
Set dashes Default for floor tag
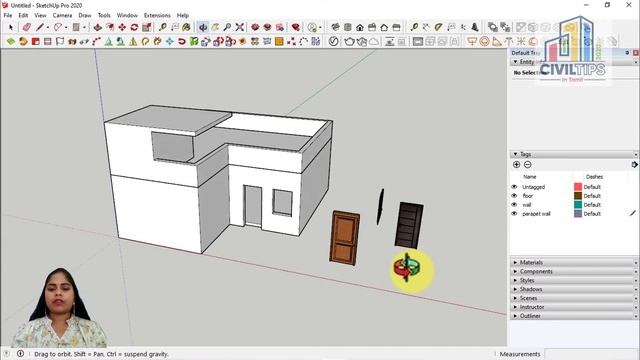[592, 196]
